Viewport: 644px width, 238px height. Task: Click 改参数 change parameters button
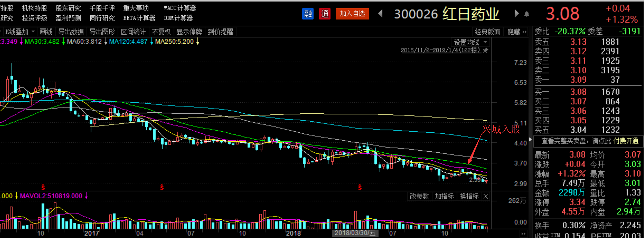(x=419, y=197)
